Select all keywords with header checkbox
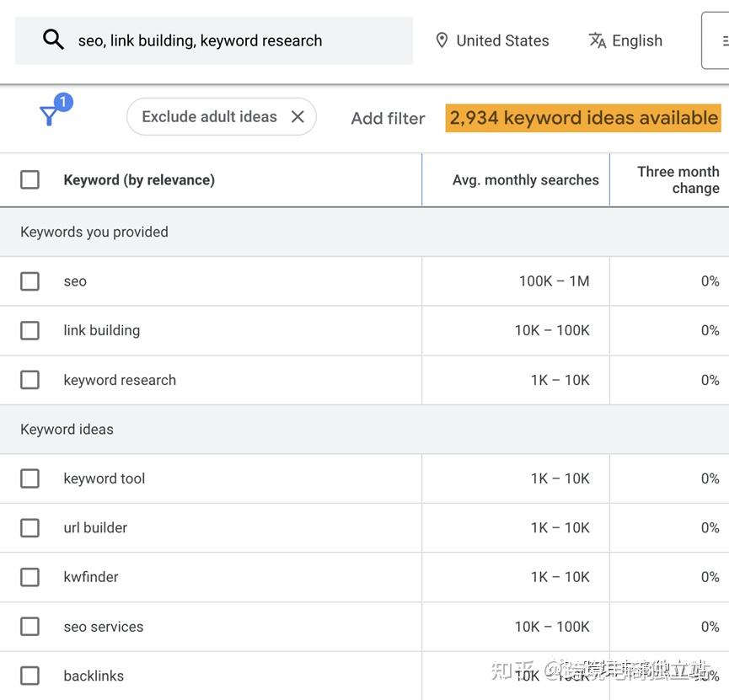729x700 pixels. (x=29, y=179)
